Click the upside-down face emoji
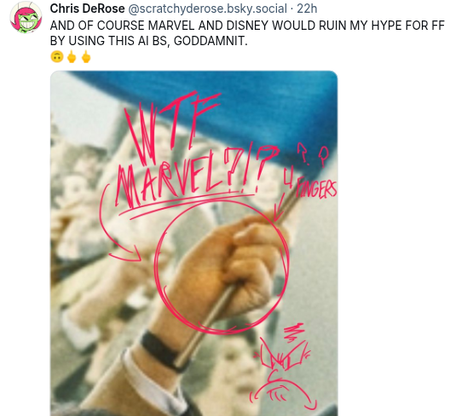This screenshot has height=416, width=450. [57, 57]
